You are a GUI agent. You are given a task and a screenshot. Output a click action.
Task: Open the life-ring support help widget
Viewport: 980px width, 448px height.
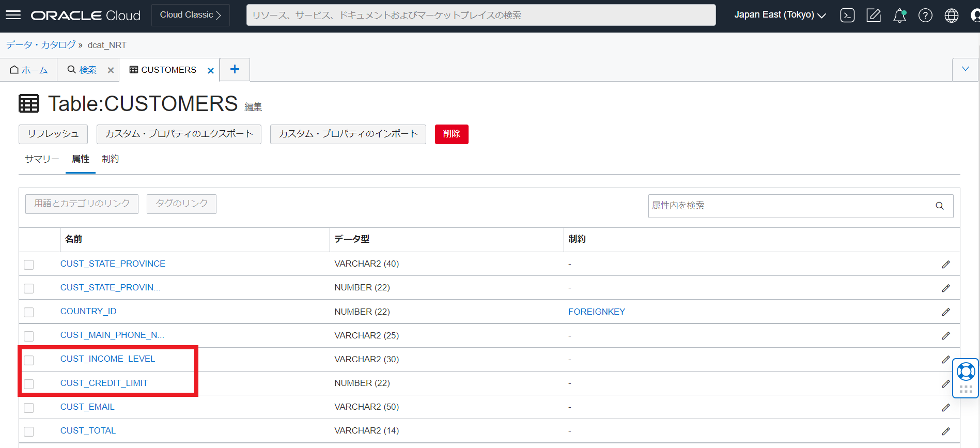click(x=966, y=372)
